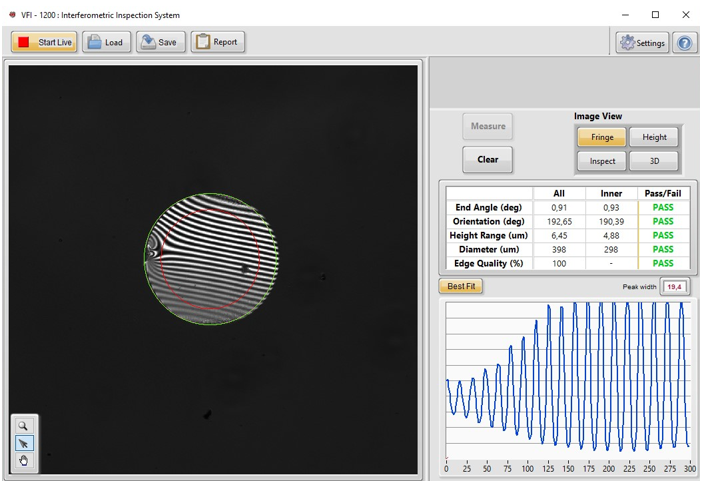Click the End Angle row in results table
Viewport: 701px width, 481px height.
[489, 208]
